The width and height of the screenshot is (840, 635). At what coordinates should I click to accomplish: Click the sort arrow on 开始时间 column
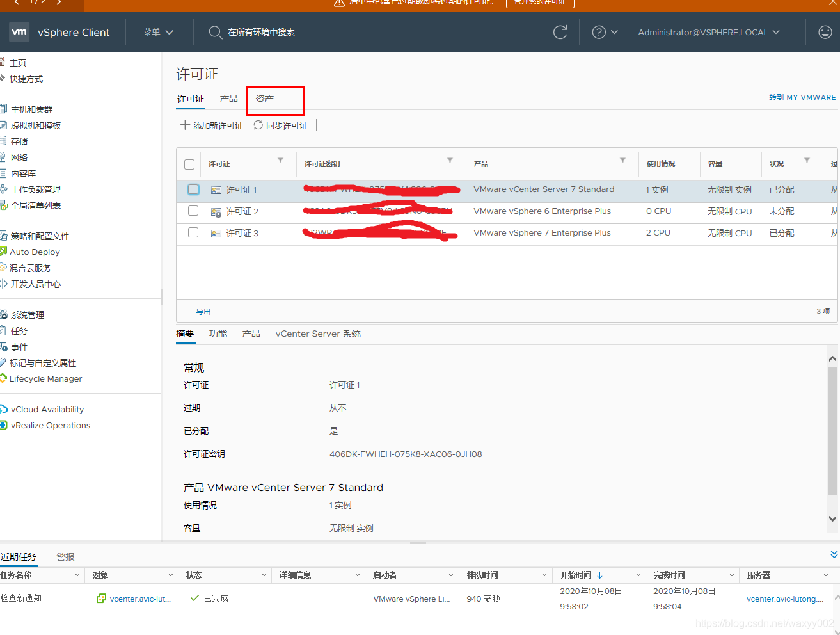pos(599,575)
